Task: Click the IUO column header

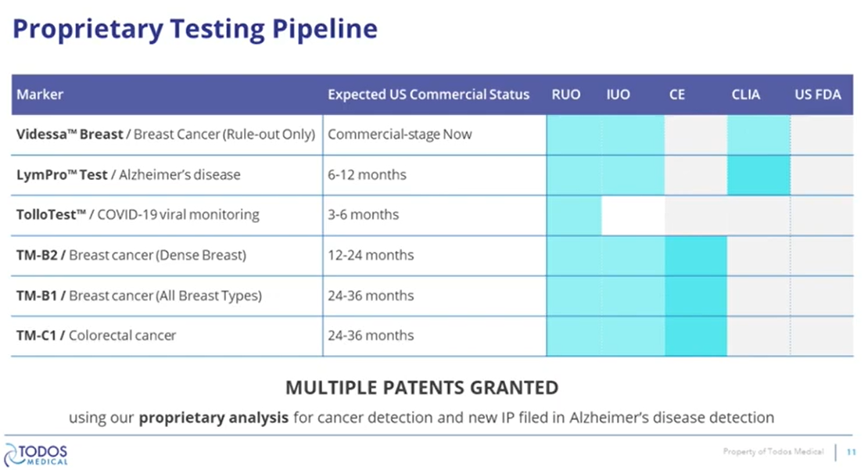Action: 618,95
